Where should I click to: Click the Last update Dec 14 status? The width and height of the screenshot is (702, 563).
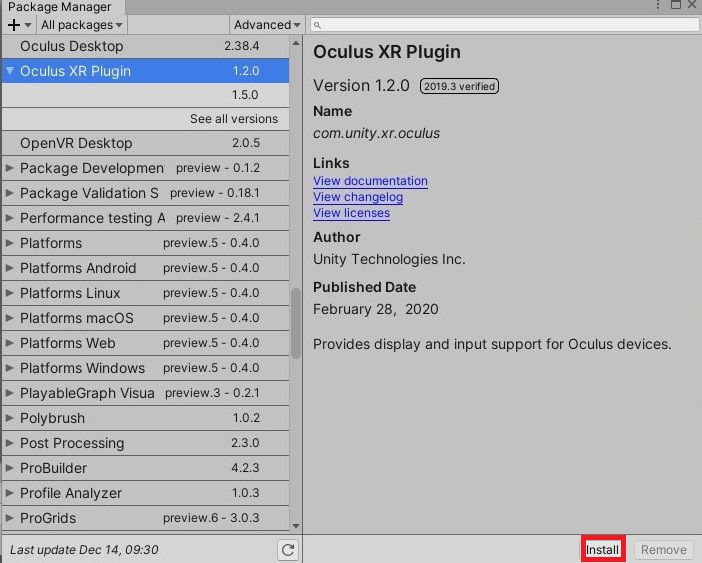84,550
